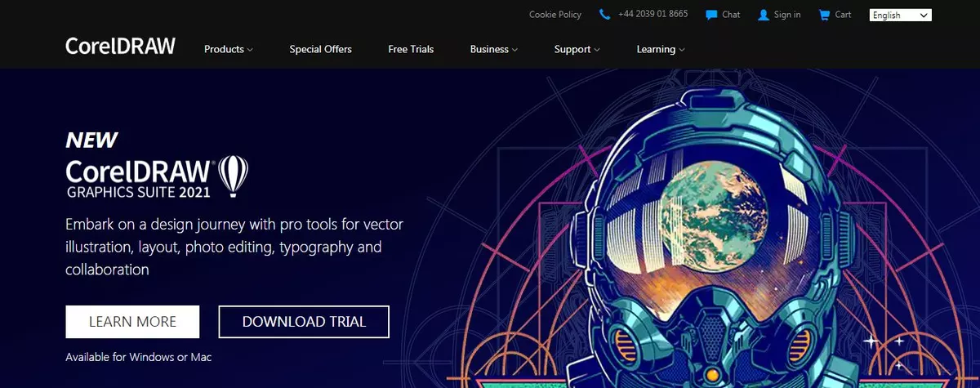Click the Sign in link
This screenshot has height=388, width=980.
tap(787, 15)
